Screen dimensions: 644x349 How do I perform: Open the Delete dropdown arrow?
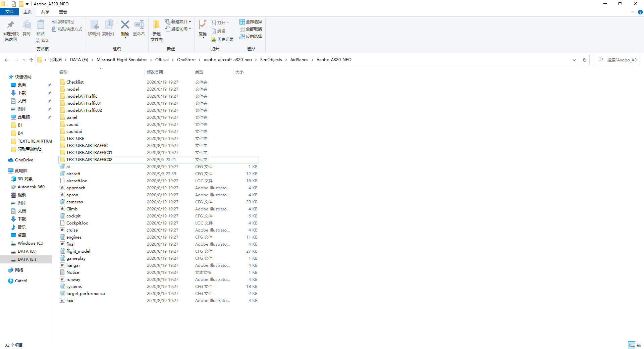125,37
